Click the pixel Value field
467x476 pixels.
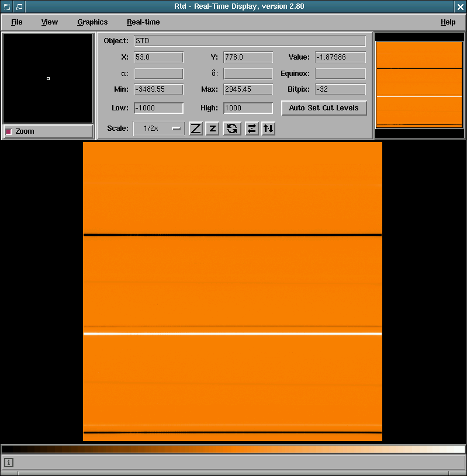coord(340,57)
